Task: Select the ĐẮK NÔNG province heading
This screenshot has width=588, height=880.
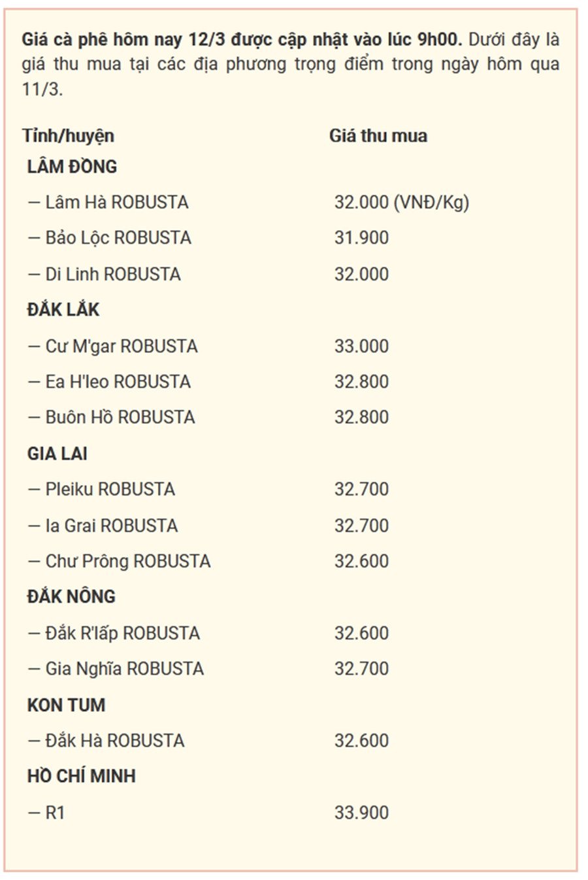Action: click(x=71, y=597)
